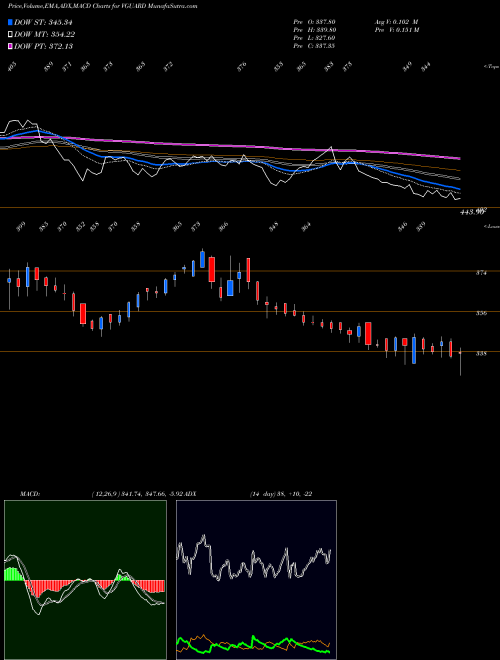Click the black DOW MT legend swatch

point(11,35)
